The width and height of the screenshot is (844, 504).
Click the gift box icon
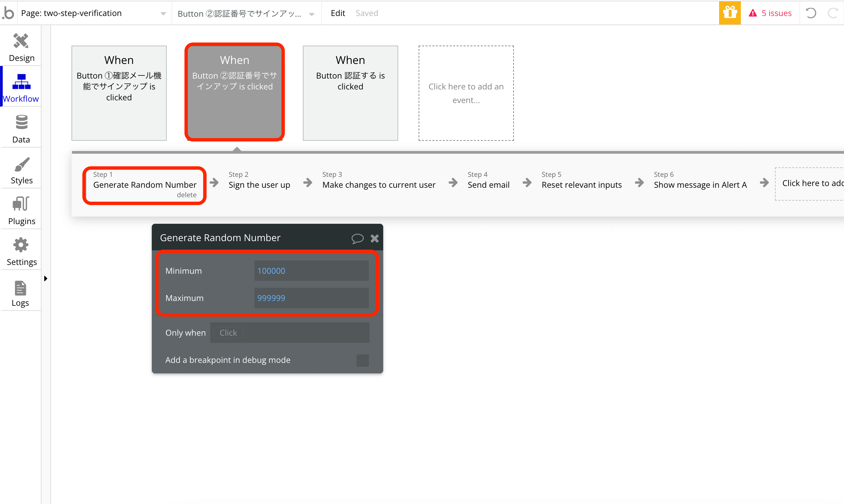(730, 13)
